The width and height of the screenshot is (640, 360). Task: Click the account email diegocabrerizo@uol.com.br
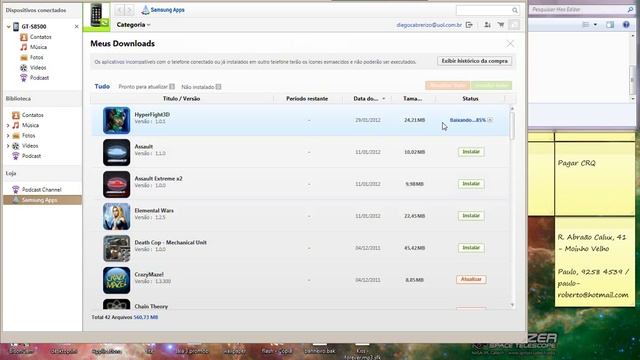(x=429, y=25)
